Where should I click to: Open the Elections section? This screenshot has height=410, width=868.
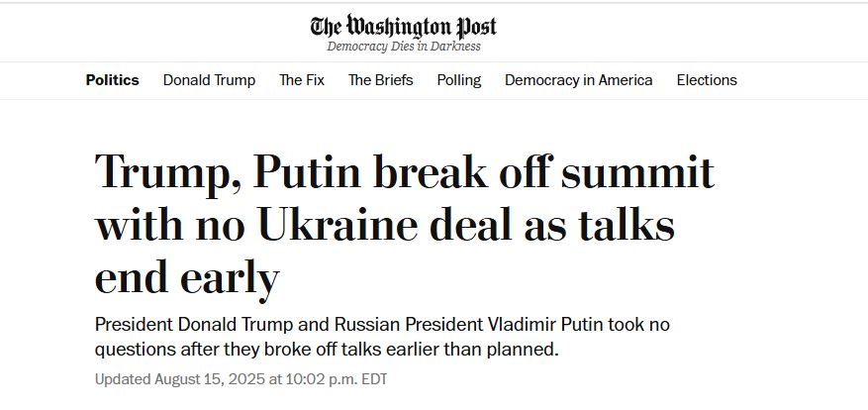click(707, 80)
